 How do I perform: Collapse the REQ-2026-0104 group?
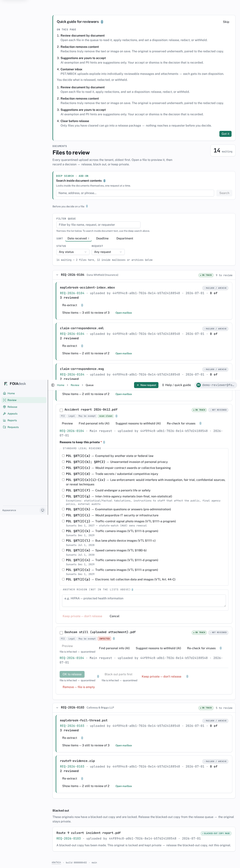point(57,275)
